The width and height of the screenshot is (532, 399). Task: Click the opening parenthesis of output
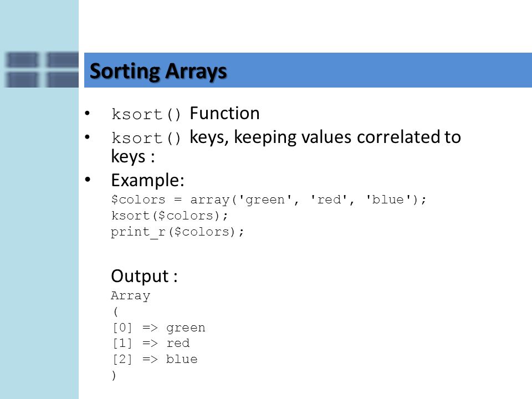(116, 311)
